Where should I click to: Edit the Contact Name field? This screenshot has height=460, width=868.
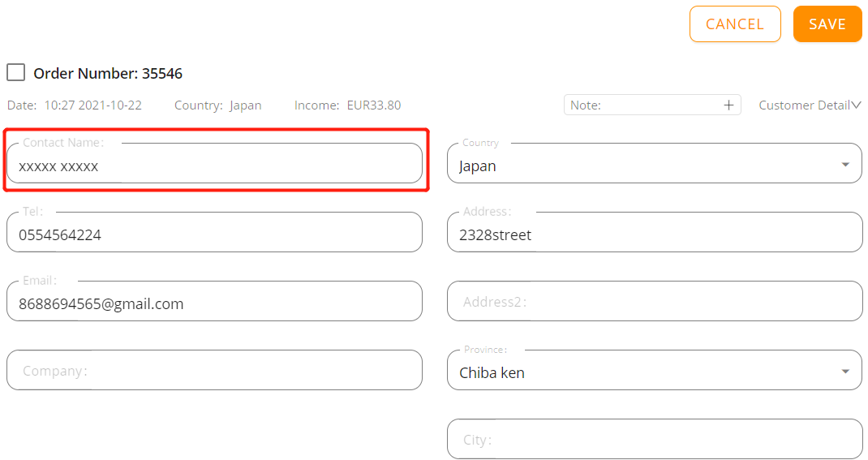click(214, 163)
